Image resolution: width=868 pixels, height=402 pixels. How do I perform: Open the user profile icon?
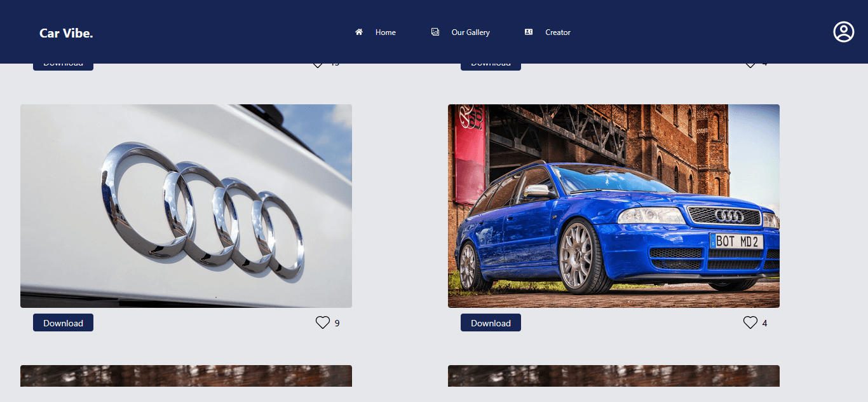(x=844, y=32)
